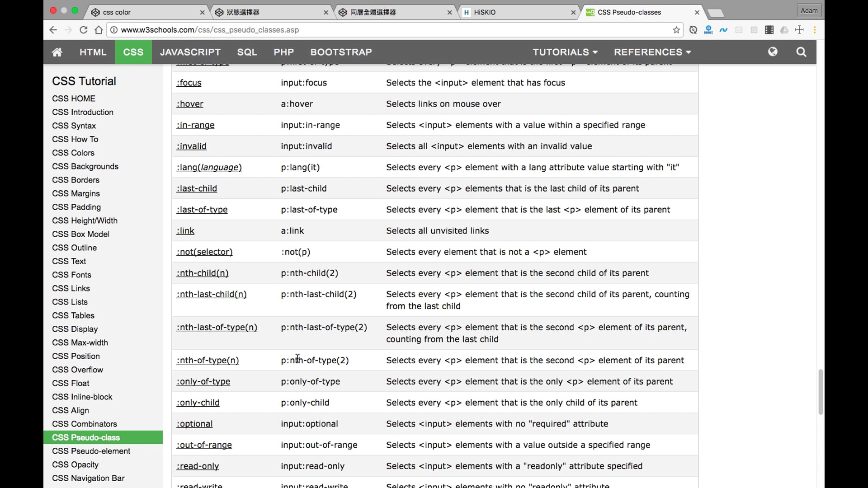This screenshot has width=868, height=488.
Task: Open the site search magnifier icon
Action: tap(801, 52)
